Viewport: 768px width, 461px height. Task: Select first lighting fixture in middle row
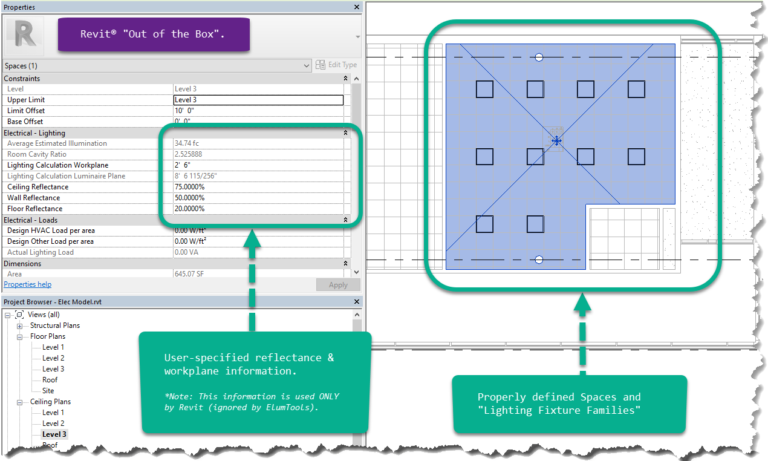[x=484, y=157]
